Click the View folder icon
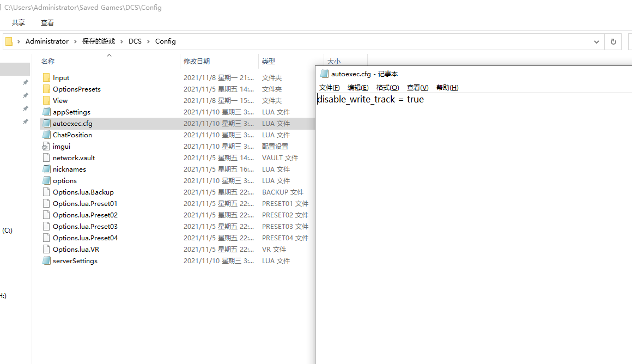632x364 pixels. (46, 100)
